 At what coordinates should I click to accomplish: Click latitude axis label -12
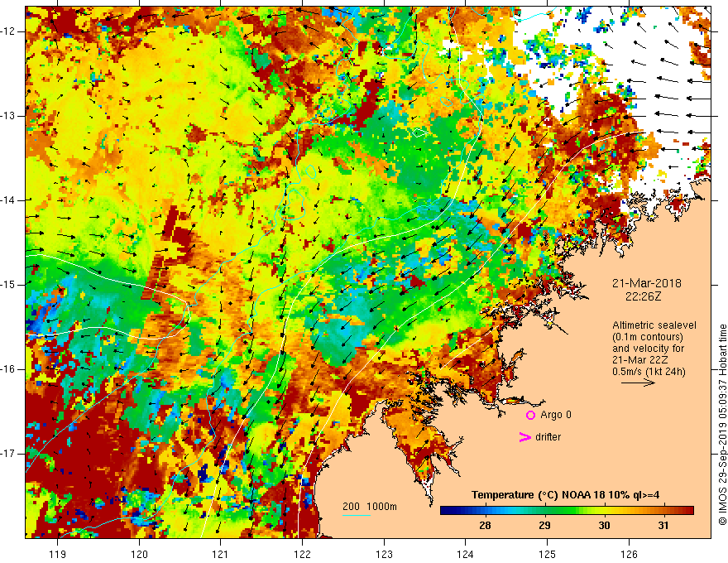pyautogui.click(x=9, y=31)
